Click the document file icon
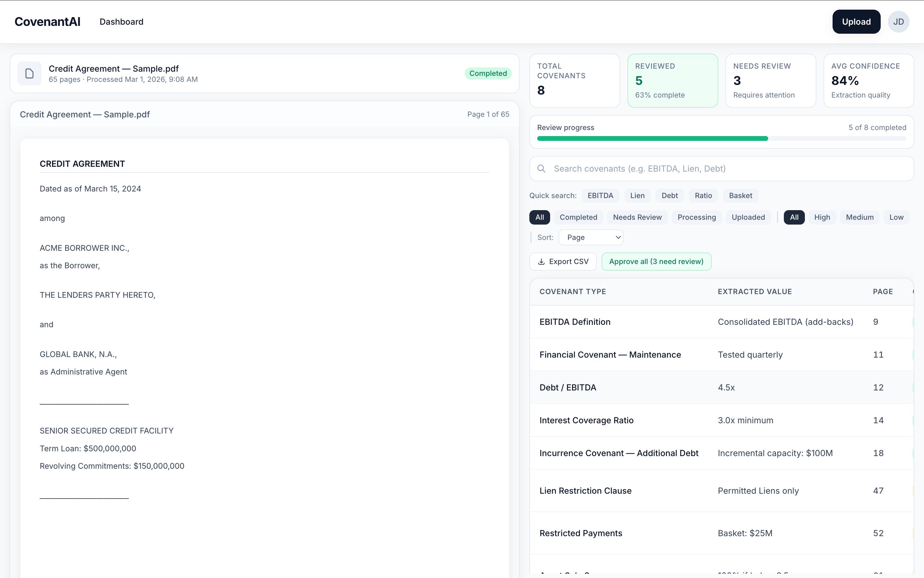The image size is (924, 578). point(29,73)
